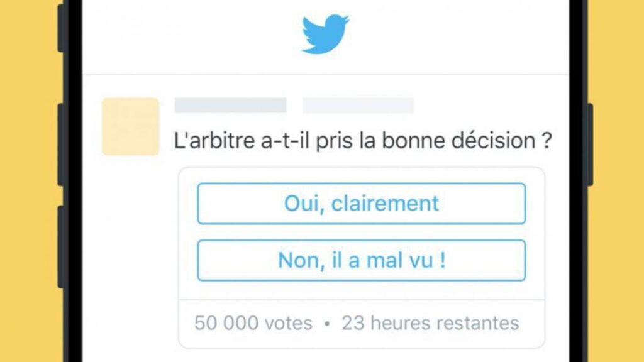644x362 pixels.
Task: Click the word "décision" in the tweet
Action: (x=493, y=141)
